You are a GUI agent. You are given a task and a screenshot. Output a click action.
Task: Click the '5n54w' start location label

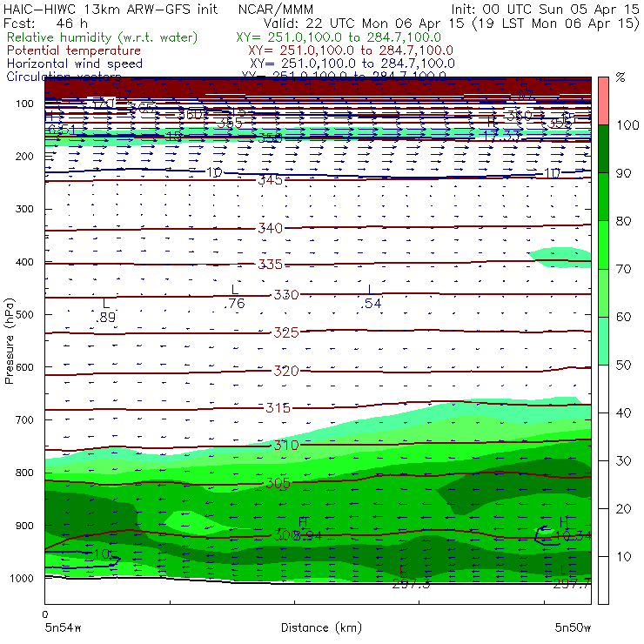coord(63,627)
